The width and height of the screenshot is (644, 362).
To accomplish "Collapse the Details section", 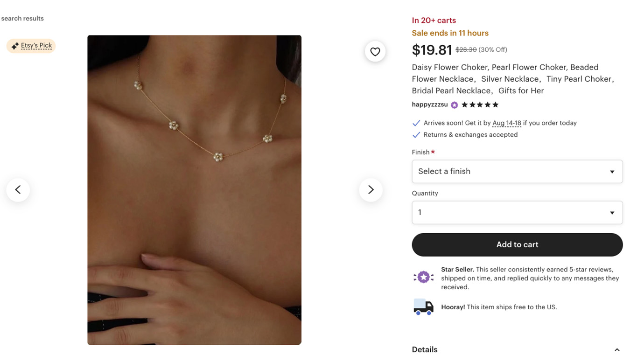I will click(617, 349).
